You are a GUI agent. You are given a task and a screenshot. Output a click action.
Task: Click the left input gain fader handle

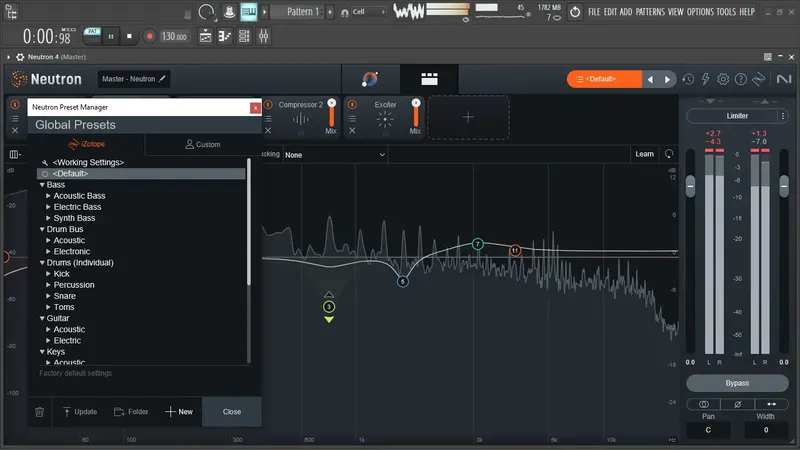pyautogui.click(x=690, y=186)
